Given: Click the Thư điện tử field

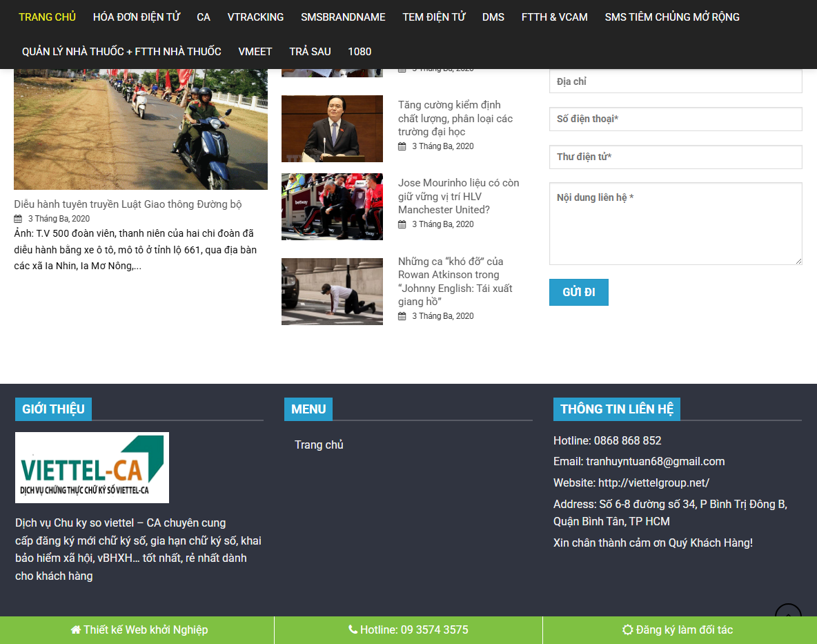Looking at the screenshot, I should [x=676, y=157].
